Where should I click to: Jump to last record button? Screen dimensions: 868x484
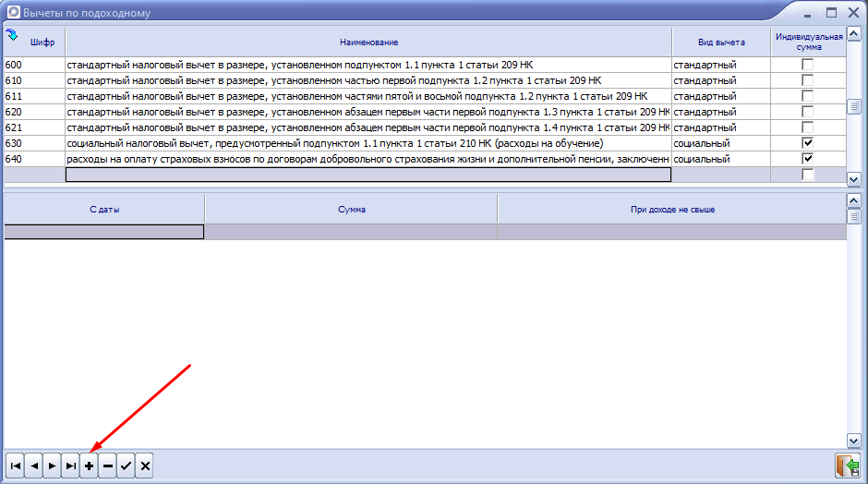point(70,466)
